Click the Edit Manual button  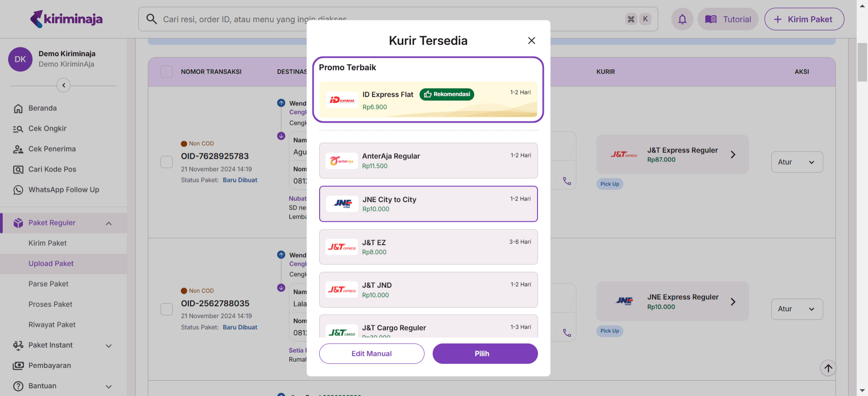coord(371,353)
